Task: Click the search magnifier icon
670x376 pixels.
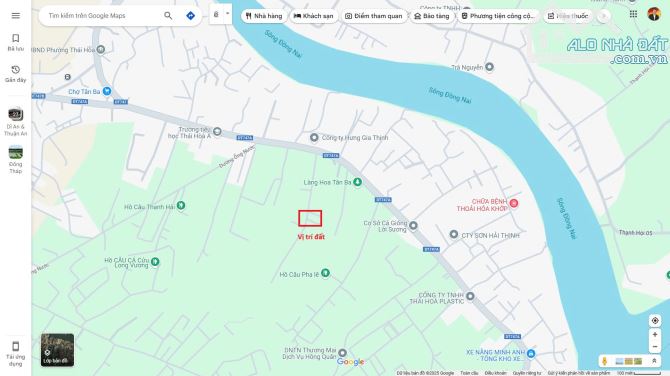Action: click(168, 16)
